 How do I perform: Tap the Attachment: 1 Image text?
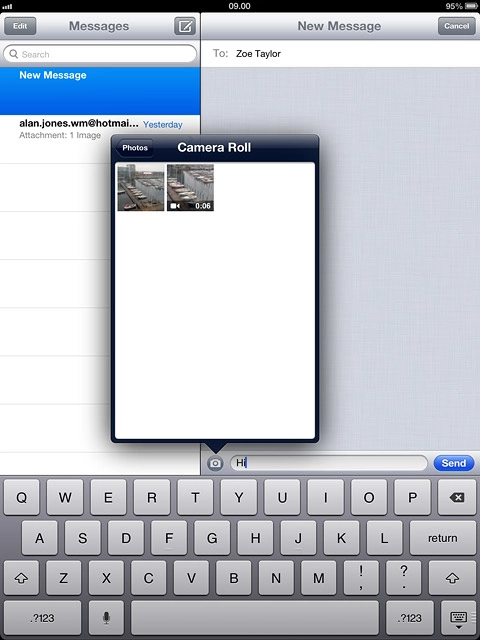coord(60,135)
